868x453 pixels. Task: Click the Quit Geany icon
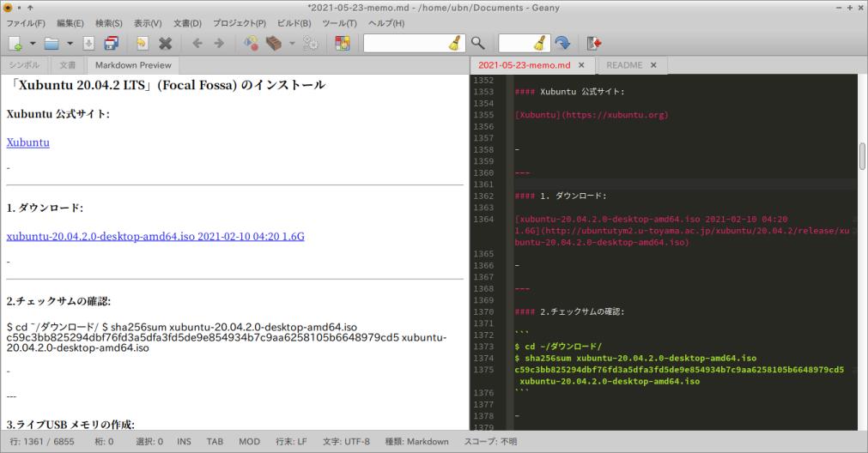coord(594,43)
